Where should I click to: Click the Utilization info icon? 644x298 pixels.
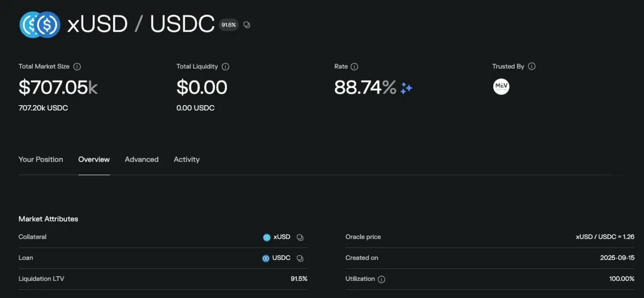click(382, 279)
